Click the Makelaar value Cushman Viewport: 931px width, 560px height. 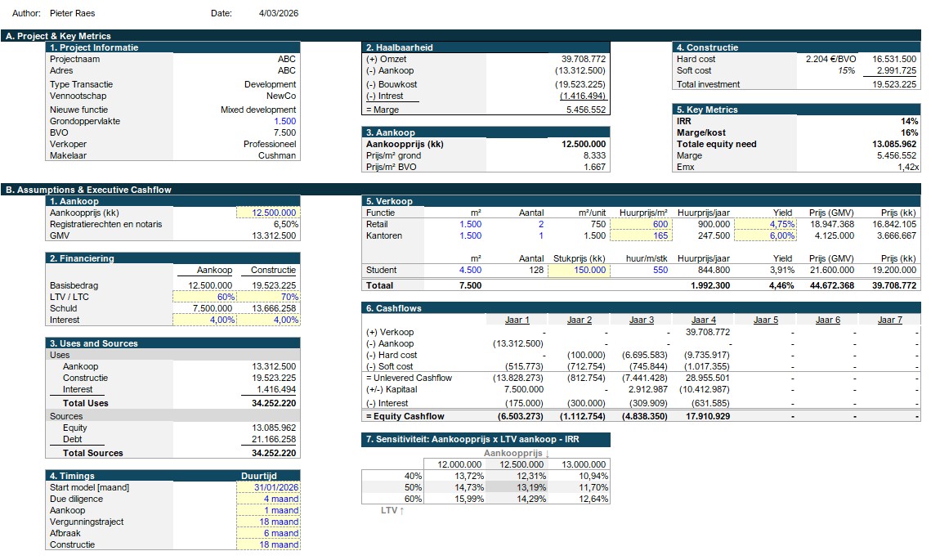[x=277, y=155]
